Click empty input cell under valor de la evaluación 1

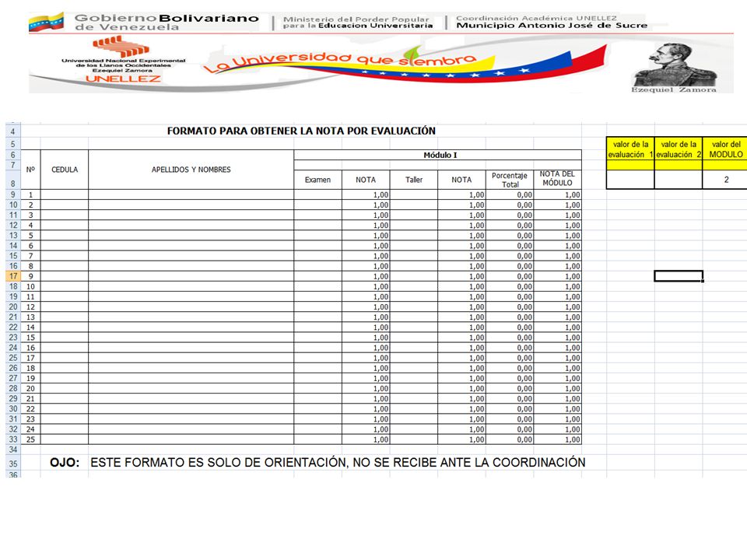click(630, 180)
